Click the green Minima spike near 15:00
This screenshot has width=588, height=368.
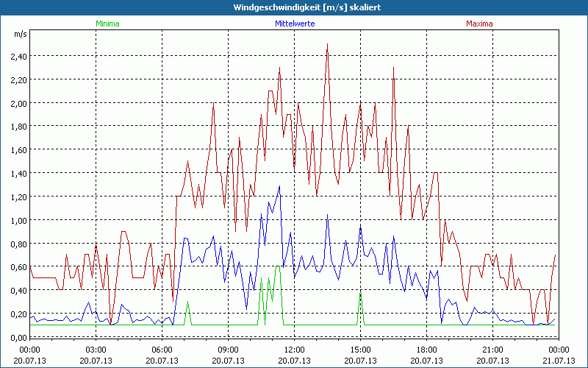click(x=360, y=296)
